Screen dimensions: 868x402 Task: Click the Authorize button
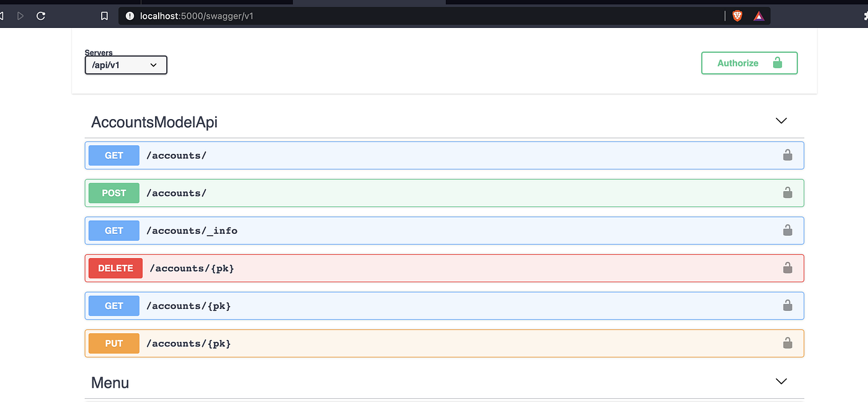[749, 63]
